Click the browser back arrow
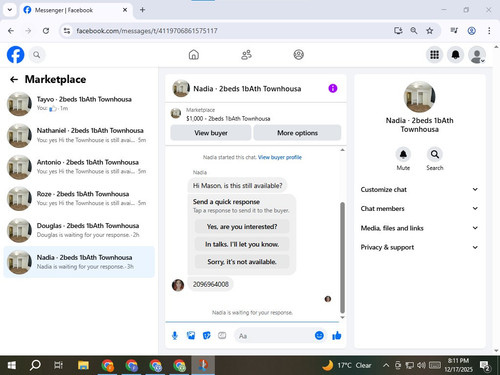 [11, 31]
